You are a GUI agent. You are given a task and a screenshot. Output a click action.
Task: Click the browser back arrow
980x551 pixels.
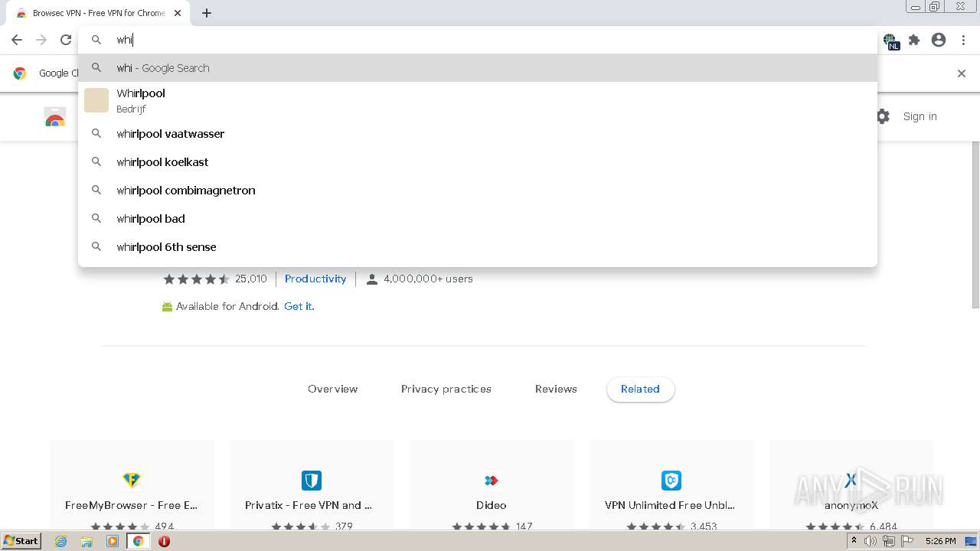tap(17, 40)
